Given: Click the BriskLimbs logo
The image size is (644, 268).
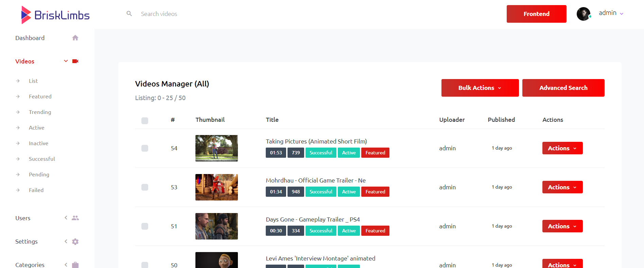Looking at the screenshot, I should [55, 15].
